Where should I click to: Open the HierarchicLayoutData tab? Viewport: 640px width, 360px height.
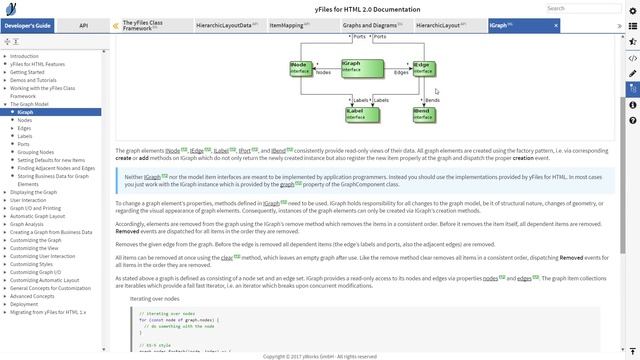click(230, 26)
